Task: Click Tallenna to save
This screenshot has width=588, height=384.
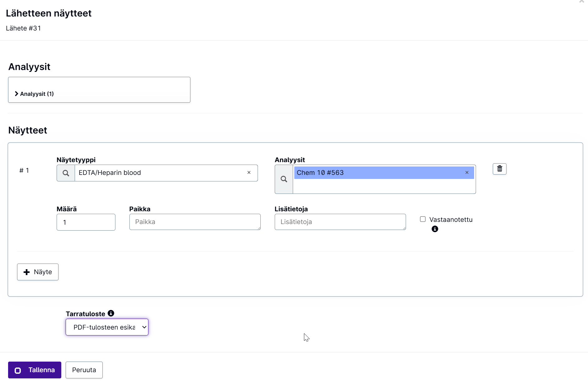Action: (35, 370)
